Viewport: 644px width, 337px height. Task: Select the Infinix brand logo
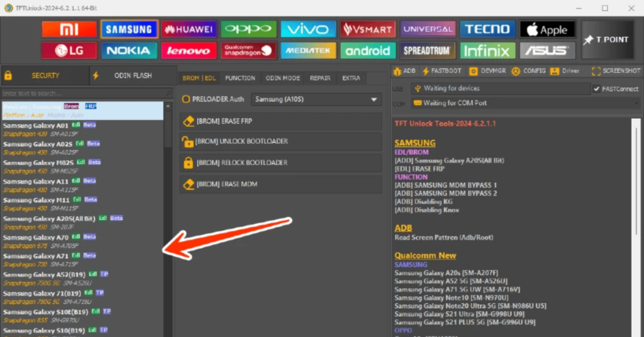[x=487, y=50]
